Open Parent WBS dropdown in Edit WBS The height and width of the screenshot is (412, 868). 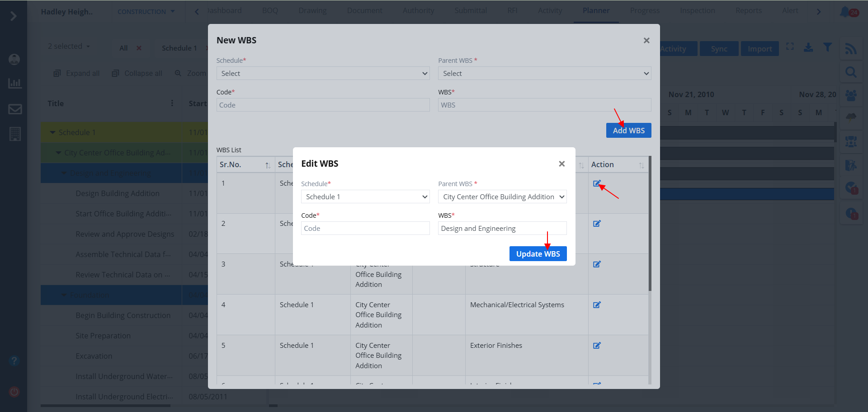click(502, 197)
